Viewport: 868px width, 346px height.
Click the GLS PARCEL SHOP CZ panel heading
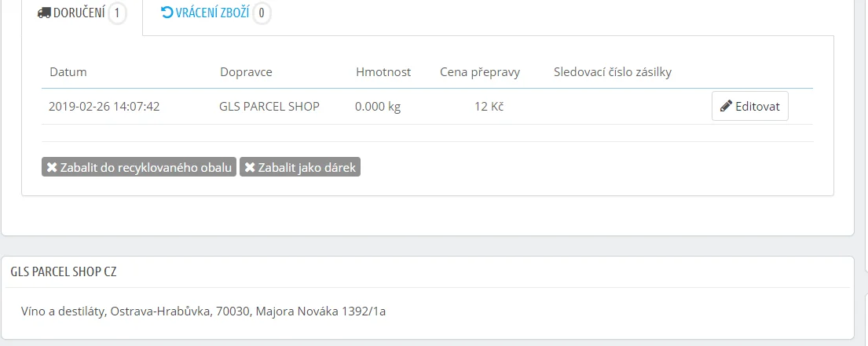(x=64, y=271)
